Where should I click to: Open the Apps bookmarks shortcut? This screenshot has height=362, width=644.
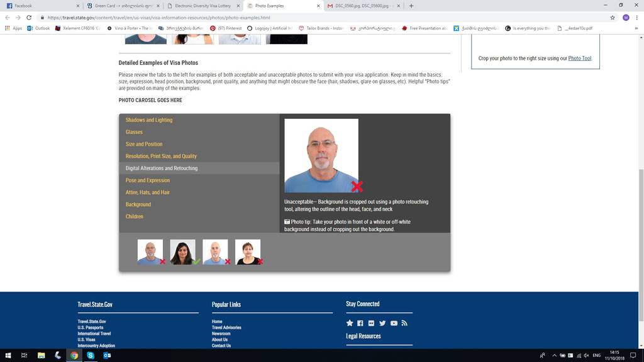13,28
